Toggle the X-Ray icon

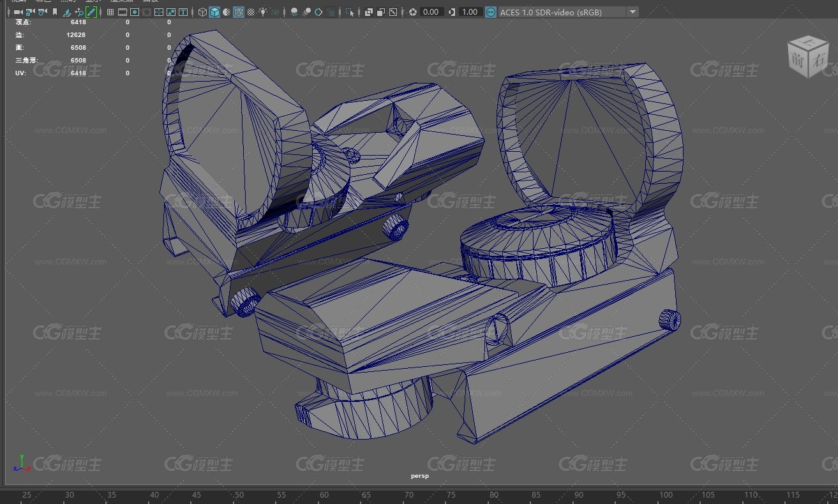point(369,12)
